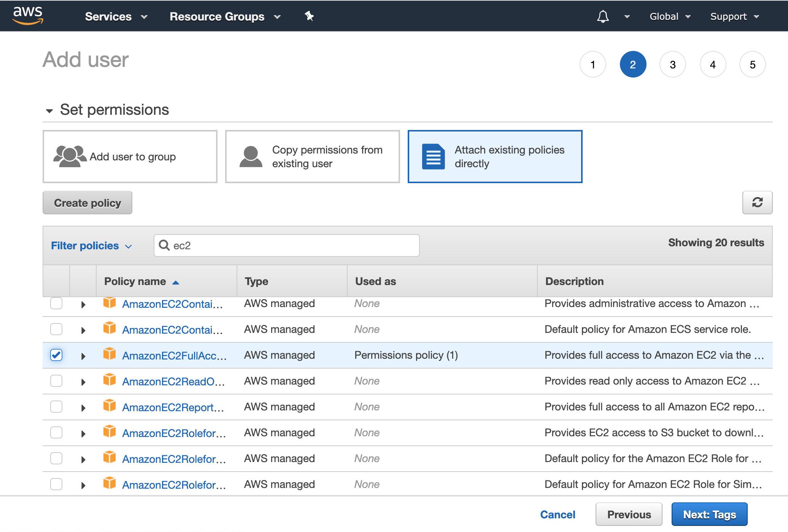Select wizard step 2
The height and width of the screenshot is (532, 788).
click(x=633, y=64)
